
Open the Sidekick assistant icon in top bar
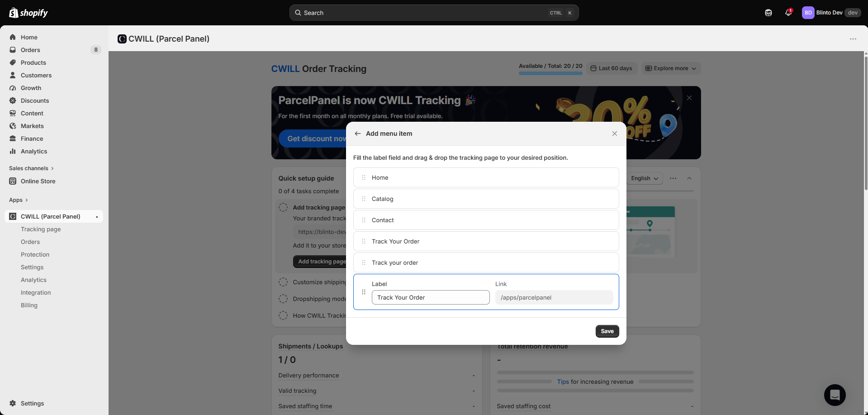[768, 13]
